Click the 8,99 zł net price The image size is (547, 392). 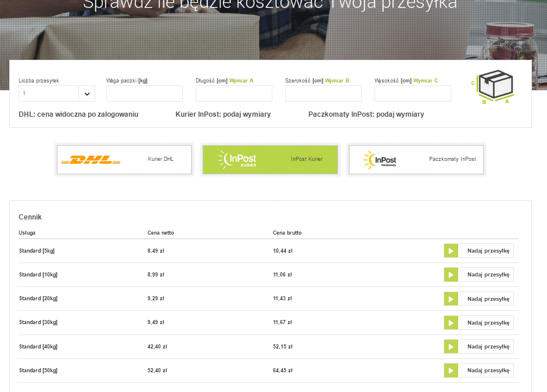coord(156,275)
